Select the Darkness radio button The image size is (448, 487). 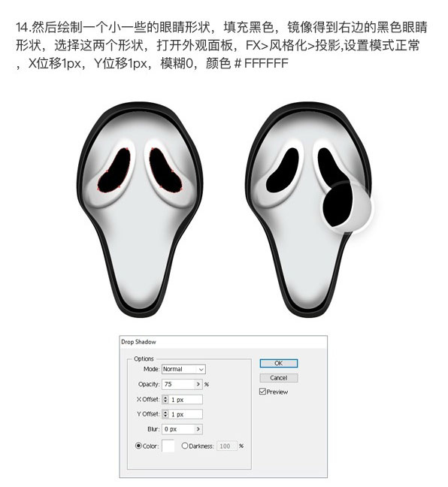[185, 446]
